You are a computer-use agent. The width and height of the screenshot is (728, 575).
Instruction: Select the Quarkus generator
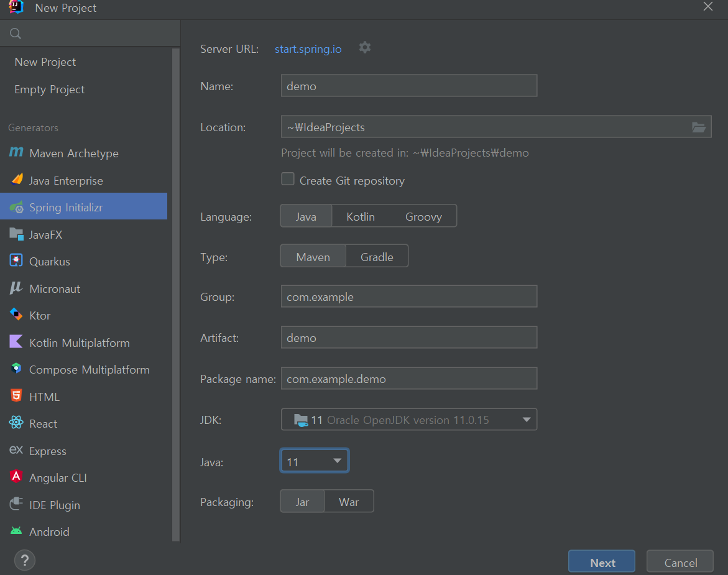pyautogui.click(x=83, y=261)
